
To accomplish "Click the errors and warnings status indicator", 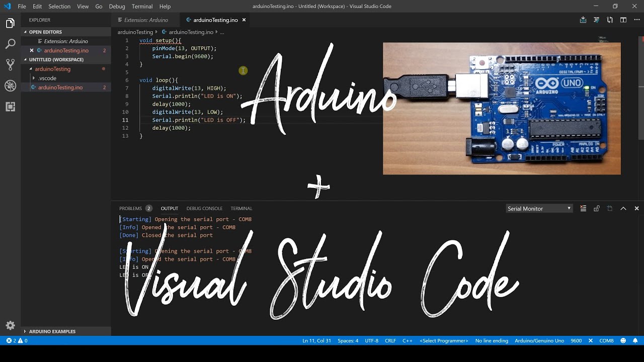I will pyautogui.click(x=17, y=340).
